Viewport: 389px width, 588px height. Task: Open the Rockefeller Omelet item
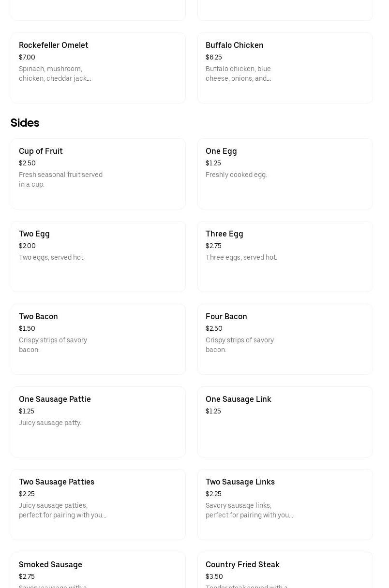(x=98, y=67)
